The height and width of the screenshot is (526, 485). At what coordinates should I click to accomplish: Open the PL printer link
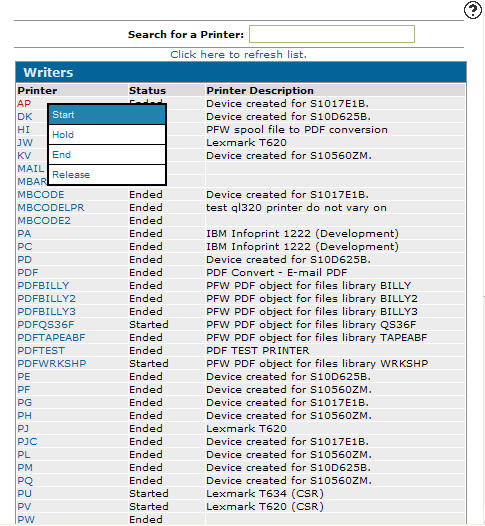pyautogui.click(x=24, y=455)
